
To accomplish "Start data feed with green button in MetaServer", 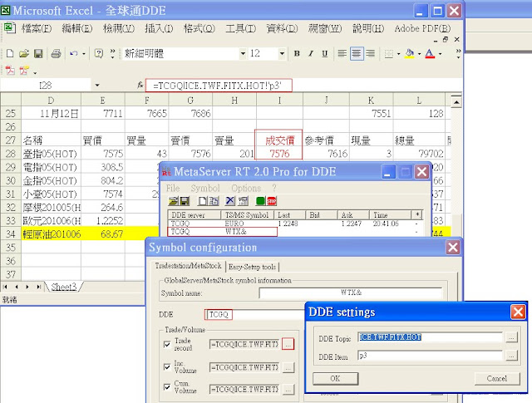I will pyautogui.click(x=260, y=201).
